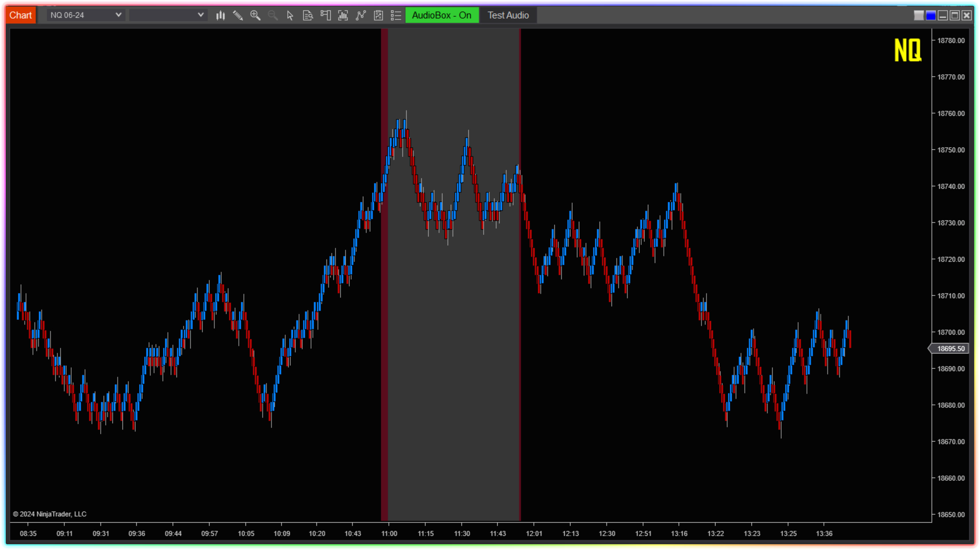The width and height of the screenshot is (980, 550).
Task: Open the properties list icon
Action: coord(396,15)
